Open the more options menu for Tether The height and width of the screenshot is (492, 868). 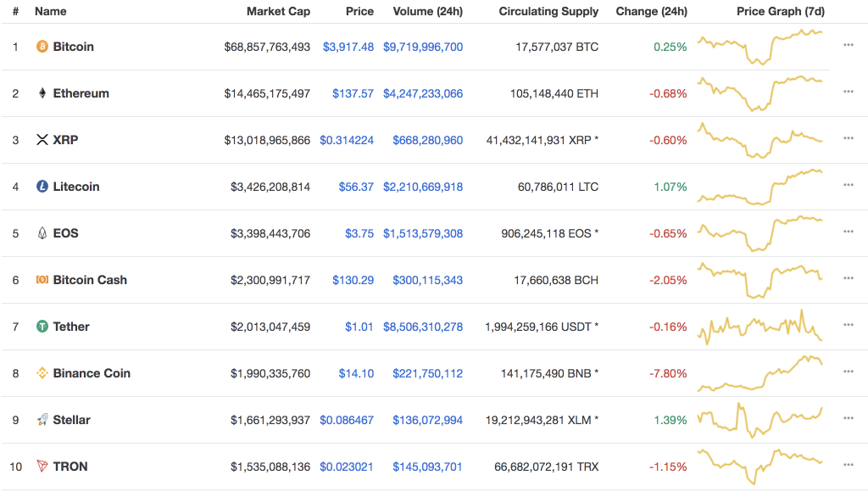point(848,325)
